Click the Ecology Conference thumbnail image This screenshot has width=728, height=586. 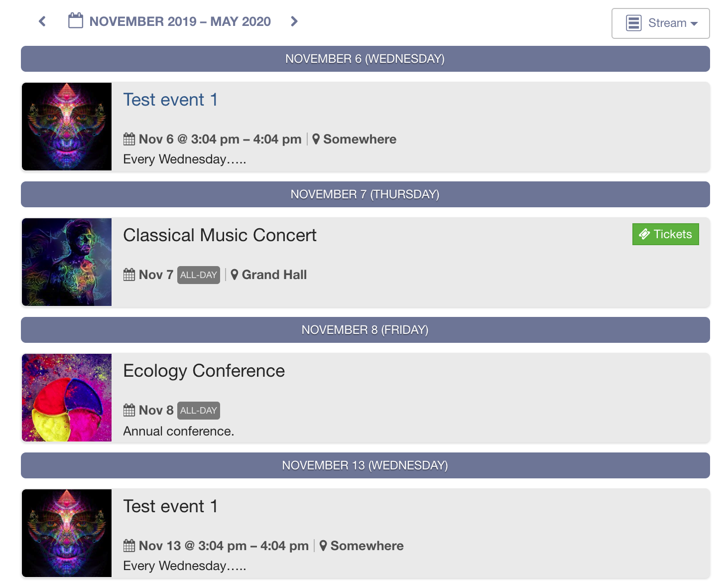[x=67, y=398]
